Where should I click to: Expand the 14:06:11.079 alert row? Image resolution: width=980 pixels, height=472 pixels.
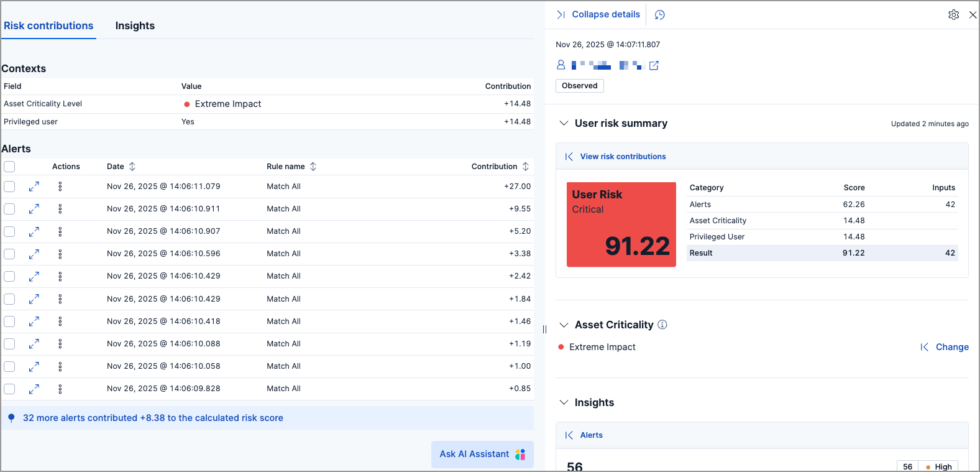click(x=34, y=187)
